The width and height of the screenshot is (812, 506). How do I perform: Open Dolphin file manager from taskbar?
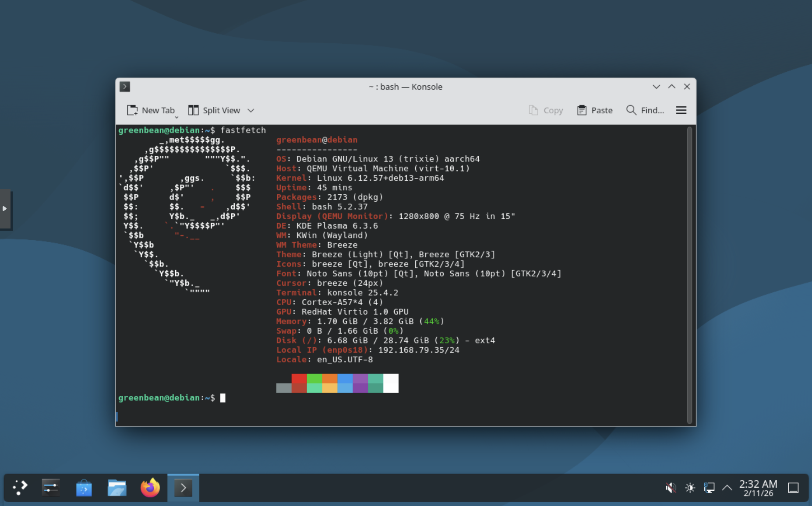[117, 487]
